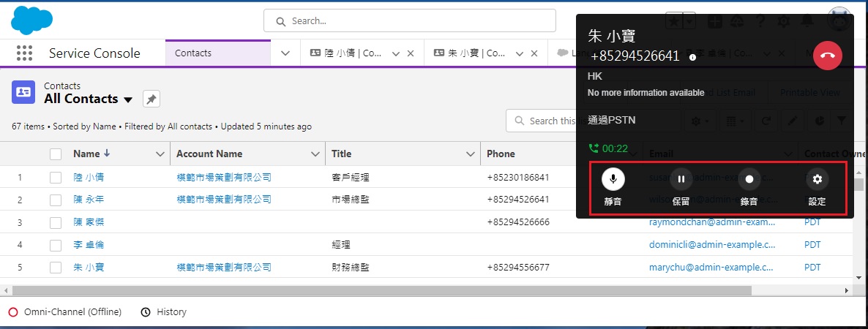Open Contacts navigation tab dropdown chevron
The height and width of the screenshot is (329, 868).
285,53
